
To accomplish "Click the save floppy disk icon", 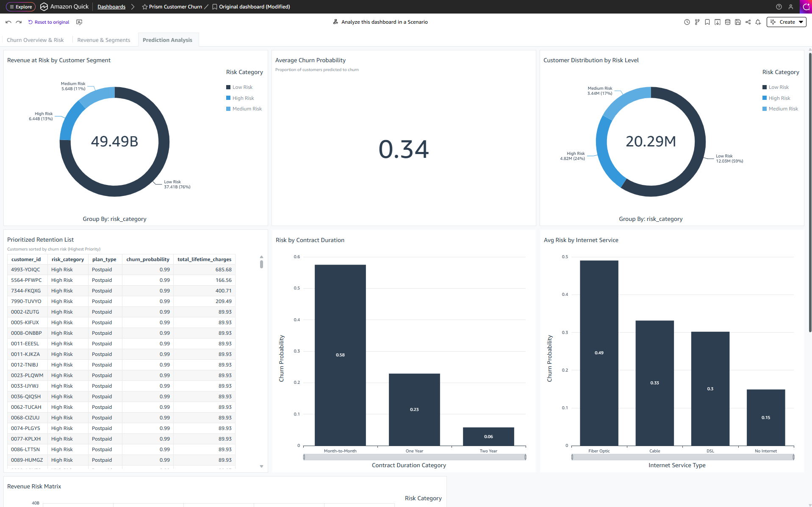I will [737, 22].
